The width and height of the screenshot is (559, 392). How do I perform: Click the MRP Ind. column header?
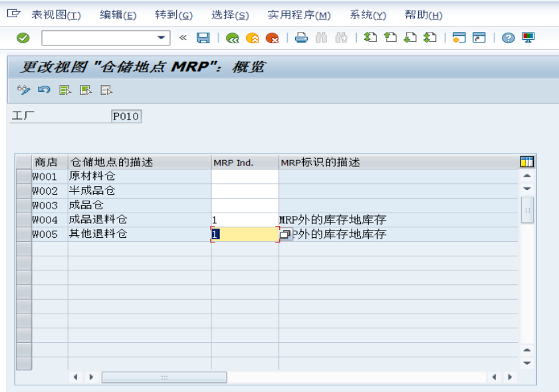(245, 162)
